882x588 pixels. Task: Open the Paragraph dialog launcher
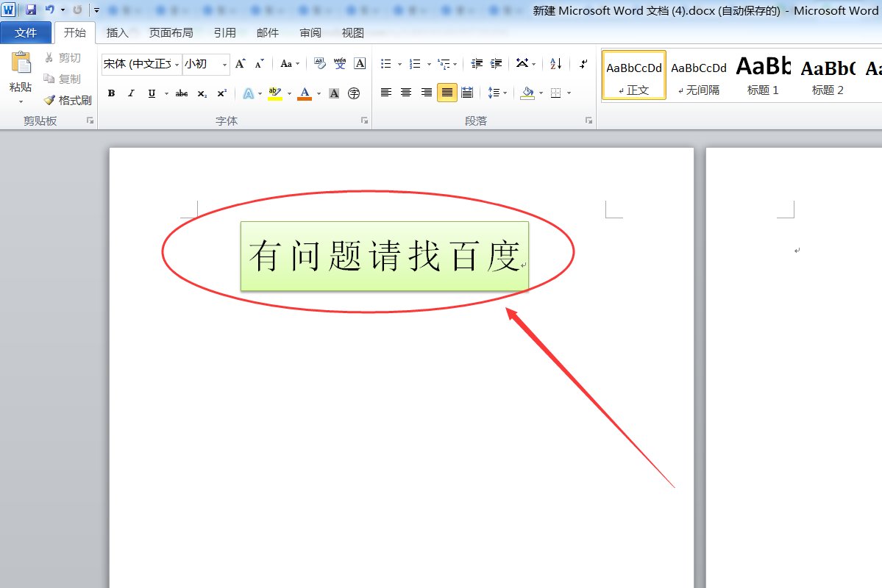click(589, 121)
